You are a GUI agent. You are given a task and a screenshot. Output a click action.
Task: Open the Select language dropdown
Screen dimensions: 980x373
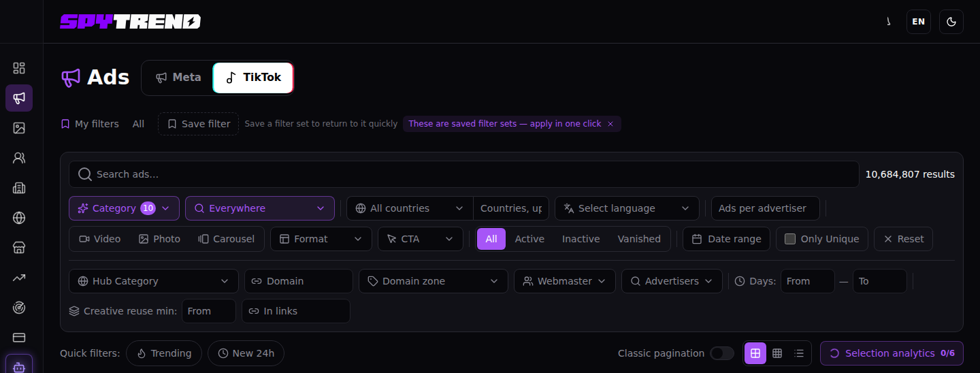627,208
